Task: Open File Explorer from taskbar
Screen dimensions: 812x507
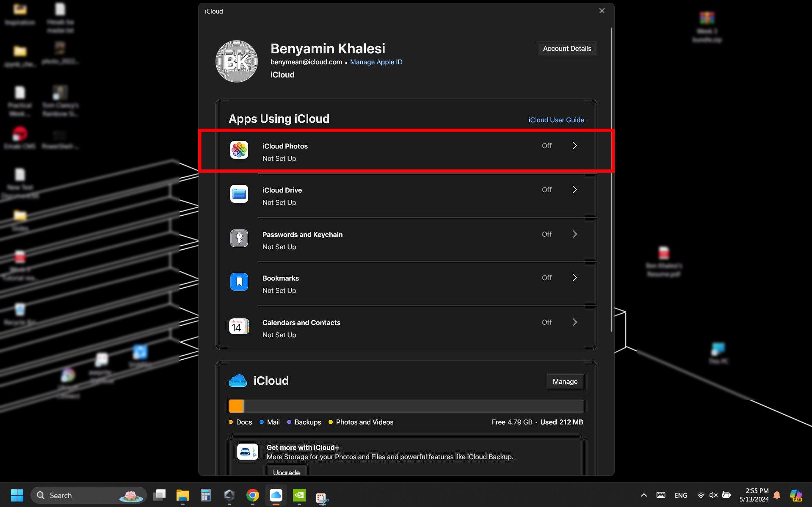Action: pyautogui.click(x=183, y=495)
